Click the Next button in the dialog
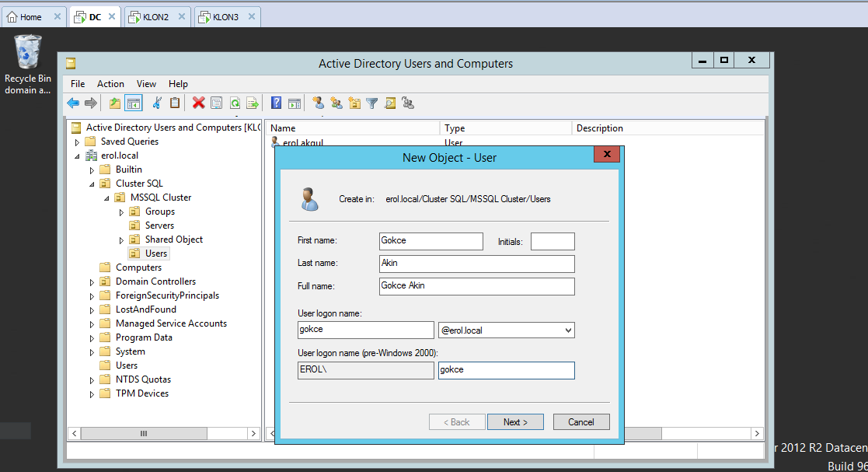The width and height of the screenshot is (868, 472). [515, 422]
